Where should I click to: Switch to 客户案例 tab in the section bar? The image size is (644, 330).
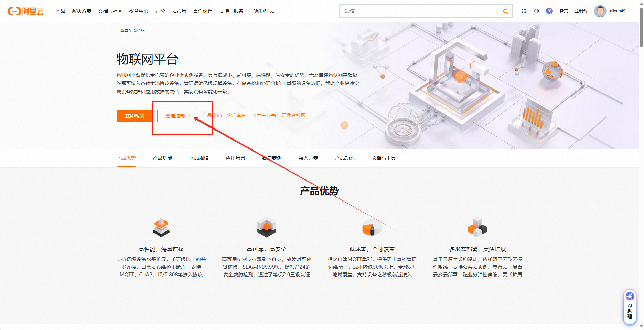tap(272, 158)
